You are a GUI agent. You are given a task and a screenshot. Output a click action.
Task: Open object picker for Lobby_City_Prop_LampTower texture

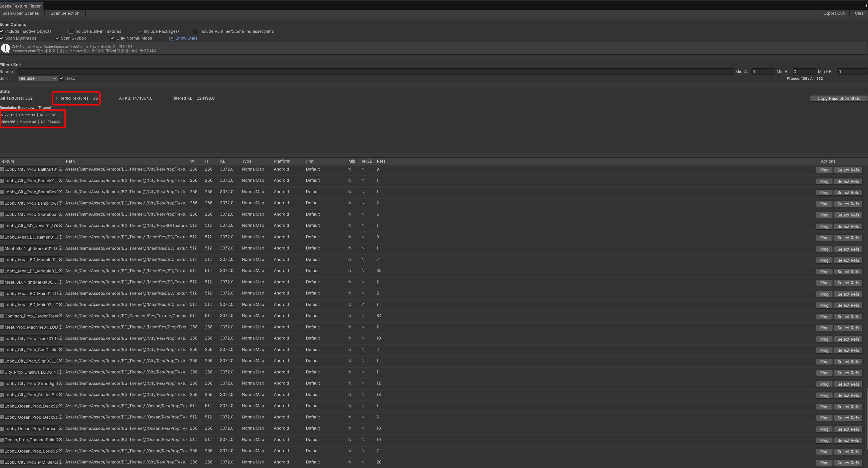61,203
